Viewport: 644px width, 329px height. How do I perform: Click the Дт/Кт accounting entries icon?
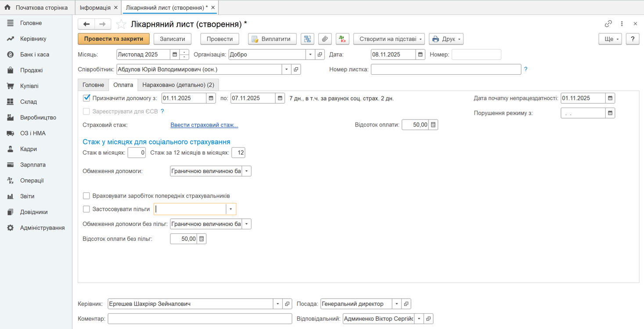tap(342, 39)
